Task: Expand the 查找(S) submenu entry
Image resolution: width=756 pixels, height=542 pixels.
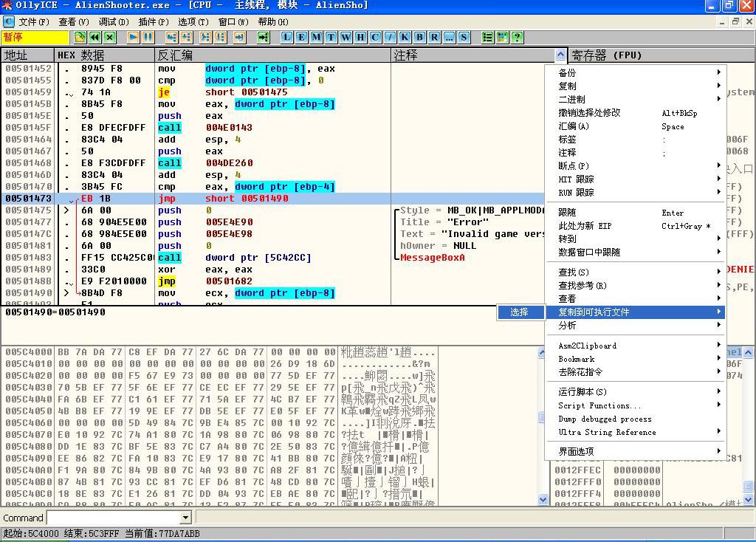Action: [x=635, y=272]
